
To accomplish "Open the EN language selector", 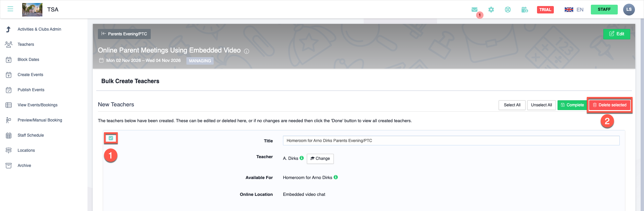I will [574, 10].
